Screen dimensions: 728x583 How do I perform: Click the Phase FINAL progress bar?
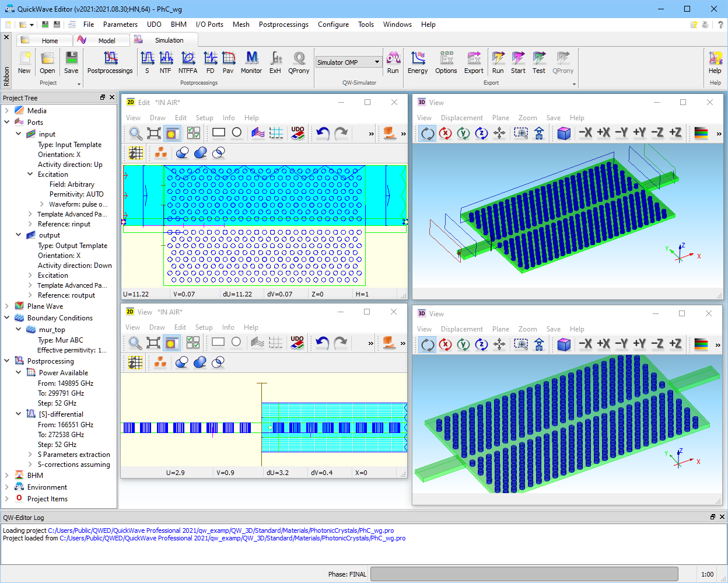[524, 574]
